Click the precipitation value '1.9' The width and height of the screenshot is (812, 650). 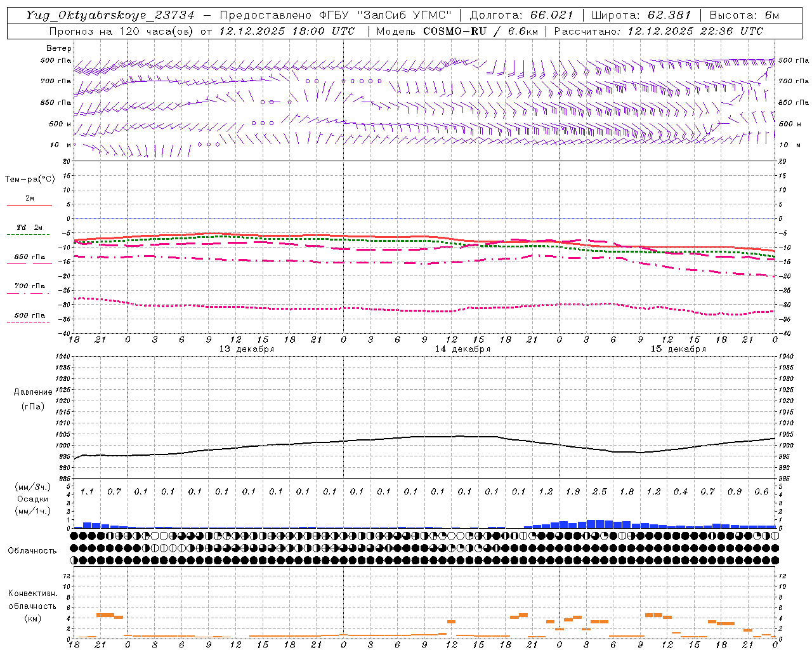coord(573,491)
